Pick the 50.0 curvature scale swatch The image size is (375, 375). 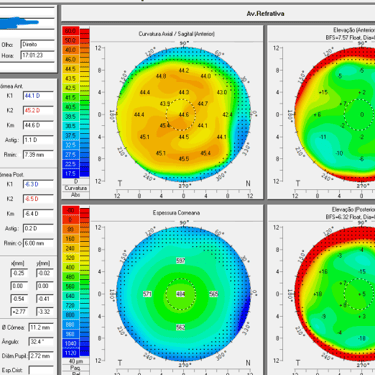(x=70, y=40)
